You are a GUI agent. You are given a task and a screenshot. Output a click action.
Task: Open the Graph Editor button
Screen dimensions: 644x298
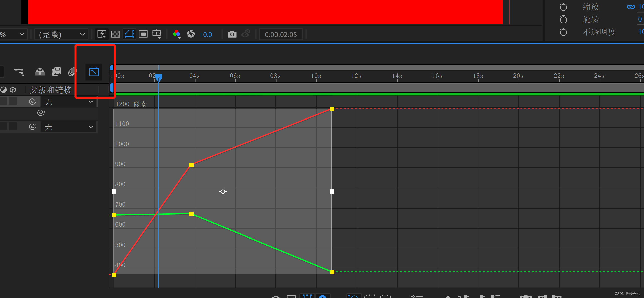(x=94, y=72)
